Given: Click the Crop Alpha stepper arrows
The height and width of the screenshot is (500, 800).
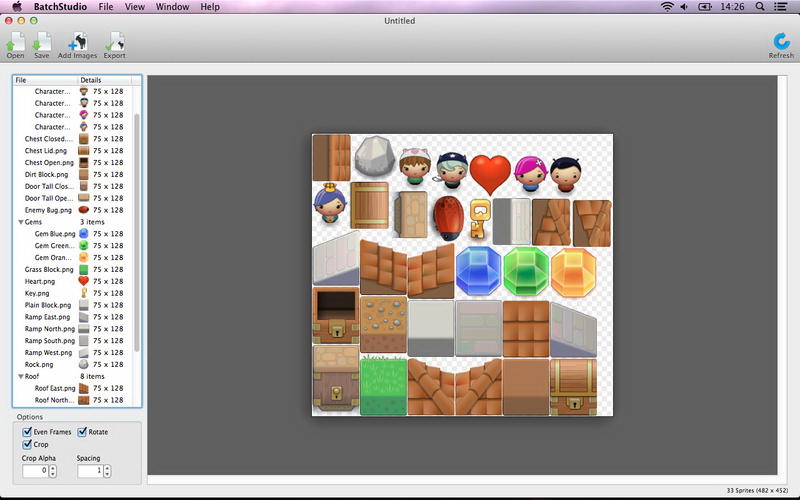Looking at the screenshot, I should (x=51, y=470).
